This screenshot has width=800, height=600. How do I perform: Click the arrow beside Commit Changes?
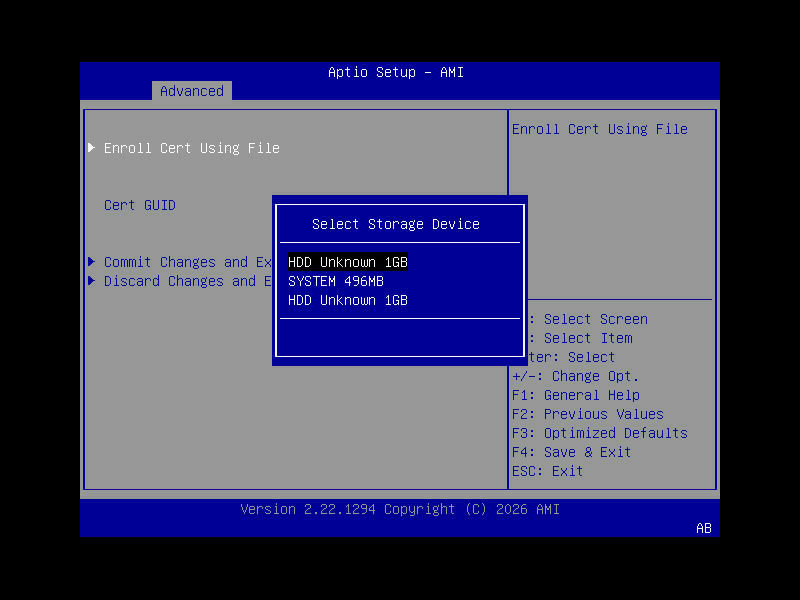pyautogui.click(x=91, y=262)
